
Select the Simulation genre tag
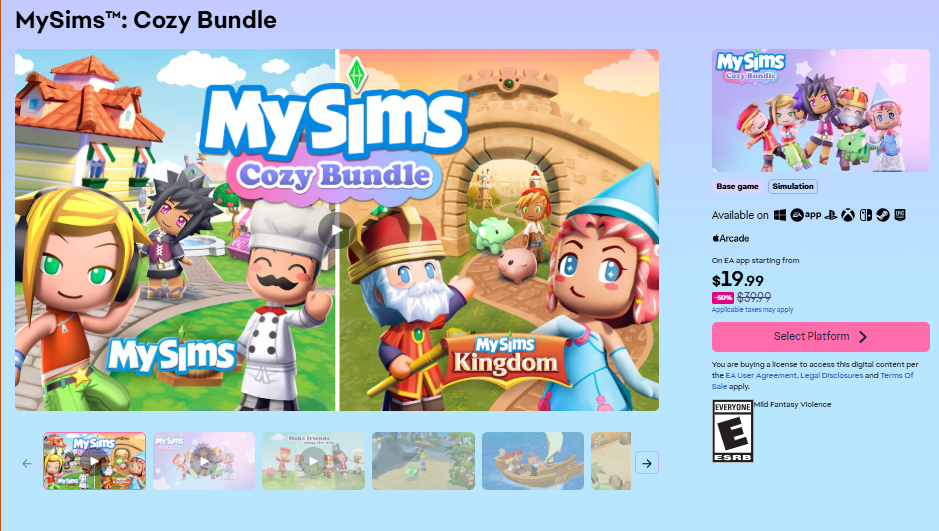pos(792,186)
